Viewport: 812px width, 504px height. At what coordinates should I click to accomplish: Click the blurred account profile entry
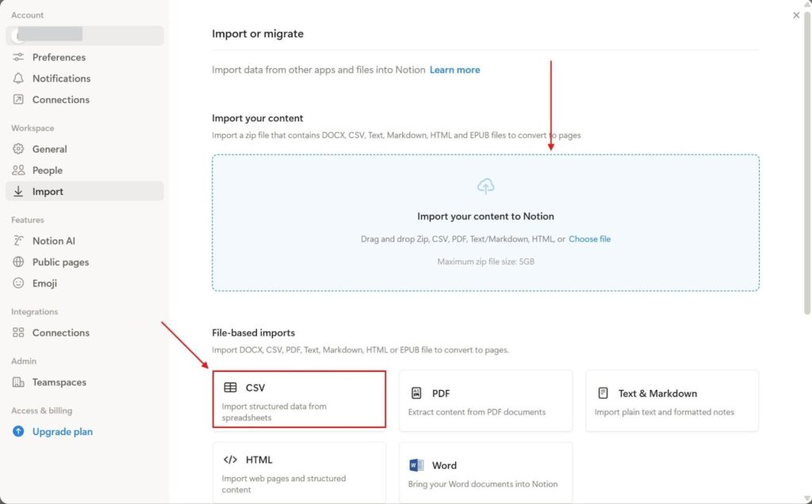[85, 35]
